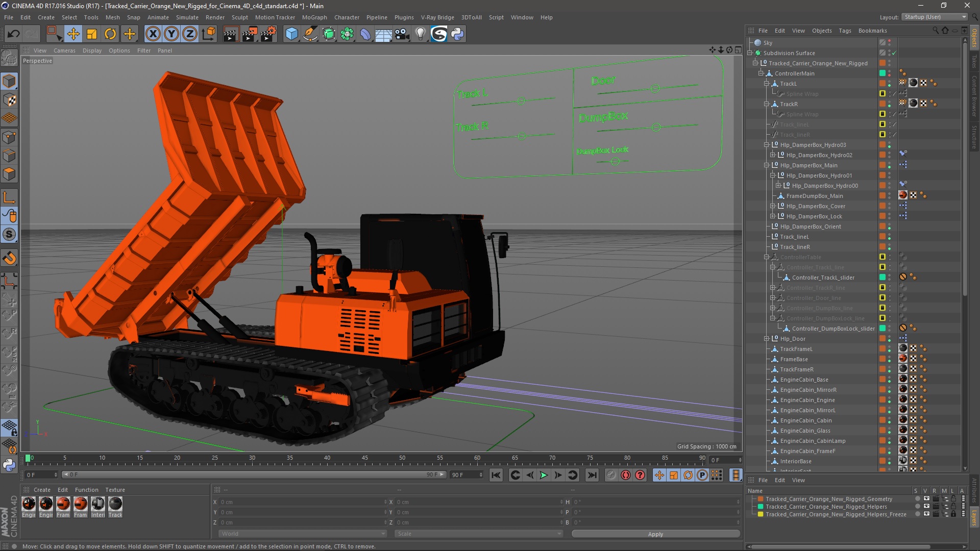Screen dimensions: 980x551
Task: Open the Character menu
Action: (x=347, y=17)
